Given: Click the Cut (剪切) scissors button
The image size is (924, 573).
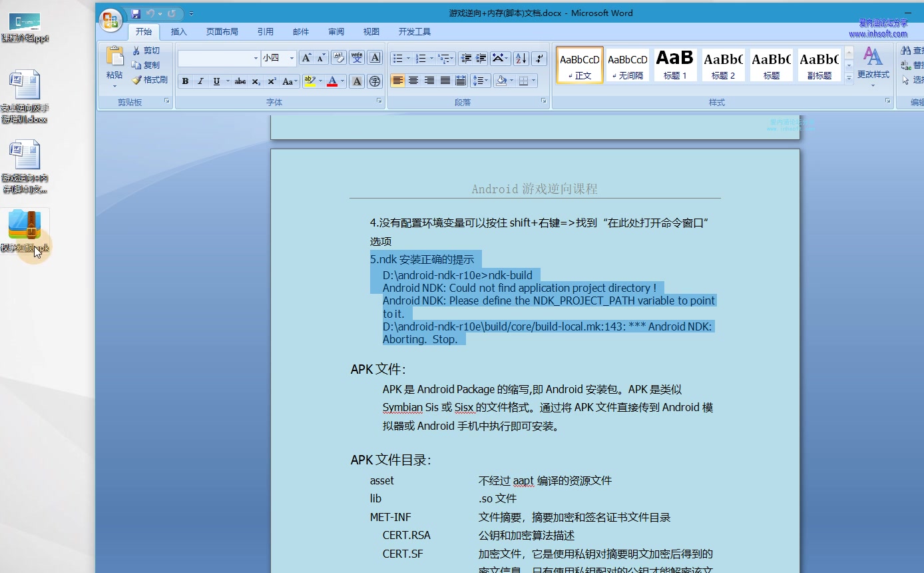Looking at the screenshot, I should [x=146, y=51].
